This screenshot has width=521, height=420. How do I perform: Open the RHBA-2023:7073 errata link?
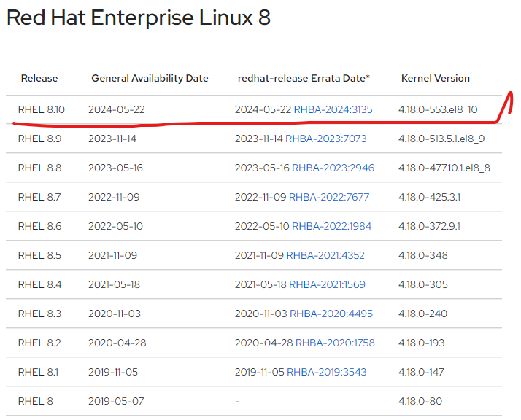point(326,139)
